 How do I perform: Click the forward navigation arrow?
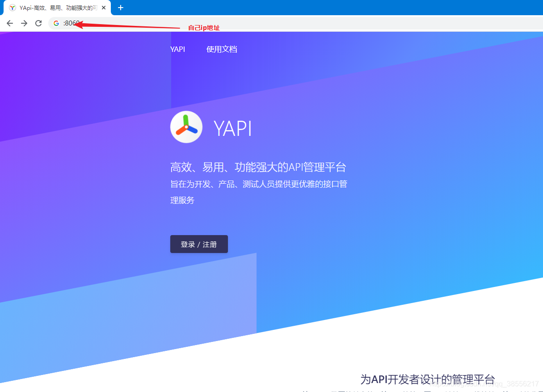pyautogui.click(x=24, y=23)
